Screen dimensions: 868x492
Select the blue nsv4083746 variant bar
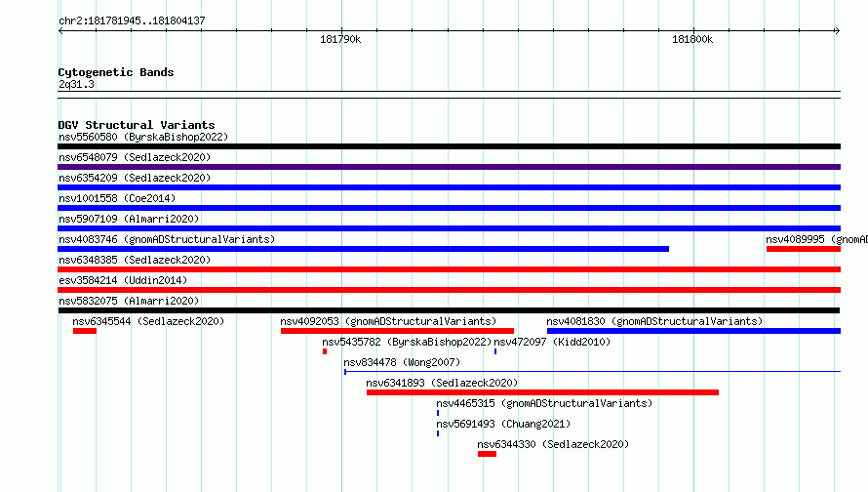(x=363, y=249)
